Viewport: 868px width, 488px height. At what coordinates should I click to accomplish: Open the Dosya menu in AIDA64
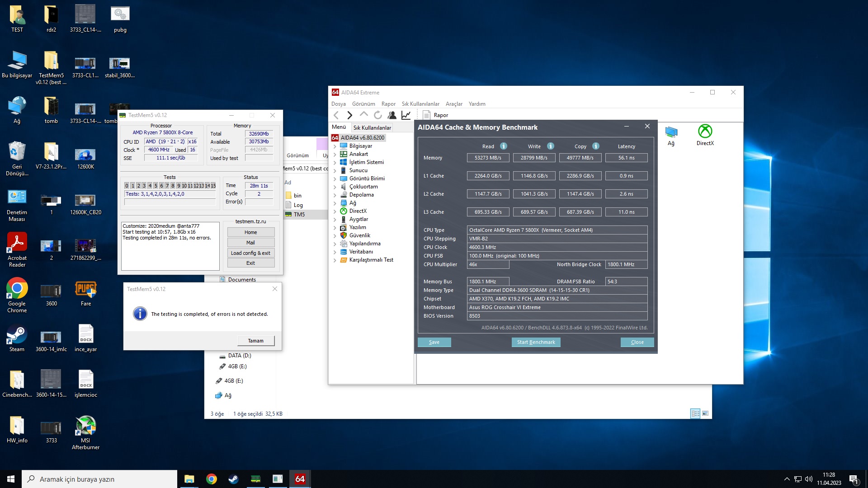coord(338,104)
